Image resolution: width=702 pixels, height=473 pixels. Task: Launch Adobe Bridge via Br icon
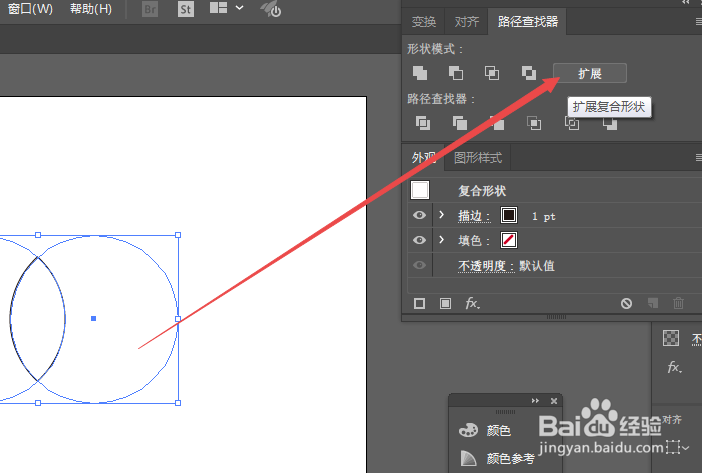(x=150, y=9)
